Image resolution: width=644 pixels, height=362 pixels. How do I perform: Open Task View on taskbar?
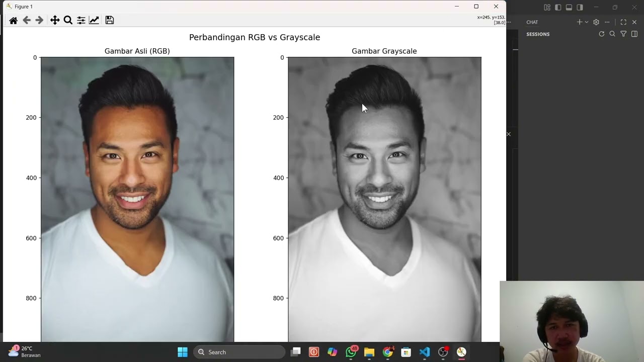(296, 352)
